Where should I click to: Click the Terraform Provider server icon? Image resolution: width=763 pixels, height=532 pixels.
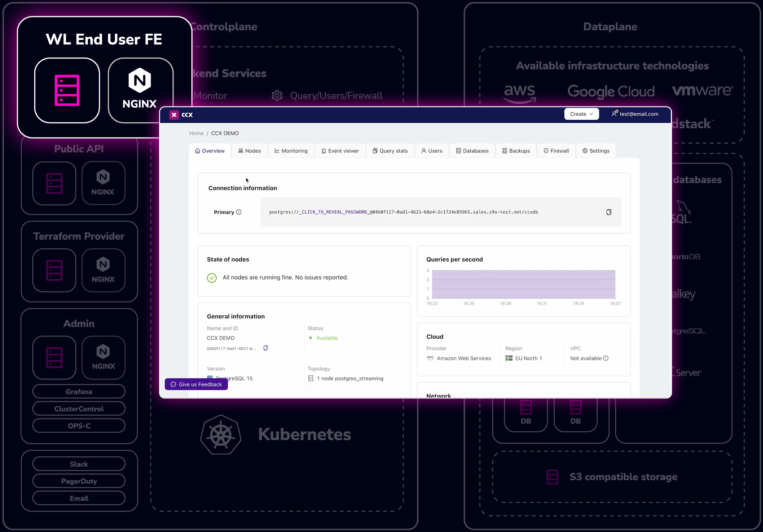click(x=54, y=270)
